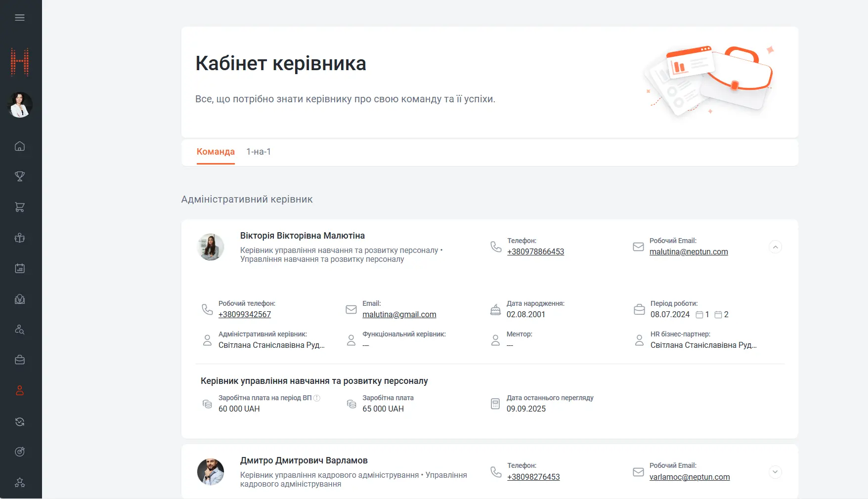This screenshot has height=499, width=868.
Task: Collapse Вікторія Малютіна's details card
Action: click(775, 247)
